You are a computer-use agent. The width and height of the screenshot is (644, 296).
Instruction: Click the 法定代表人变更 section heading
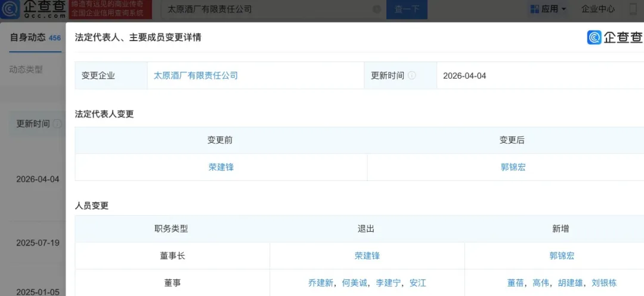click(104, 114)
